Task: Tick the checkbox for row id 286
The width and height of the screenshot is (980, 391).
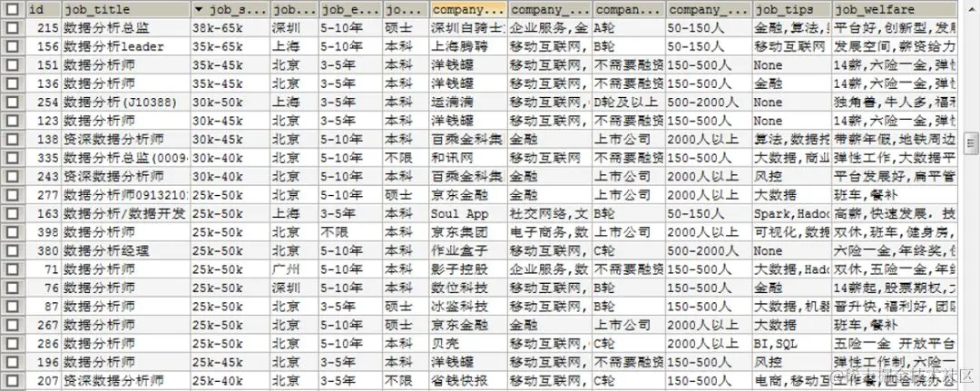Action: [13, 344]
